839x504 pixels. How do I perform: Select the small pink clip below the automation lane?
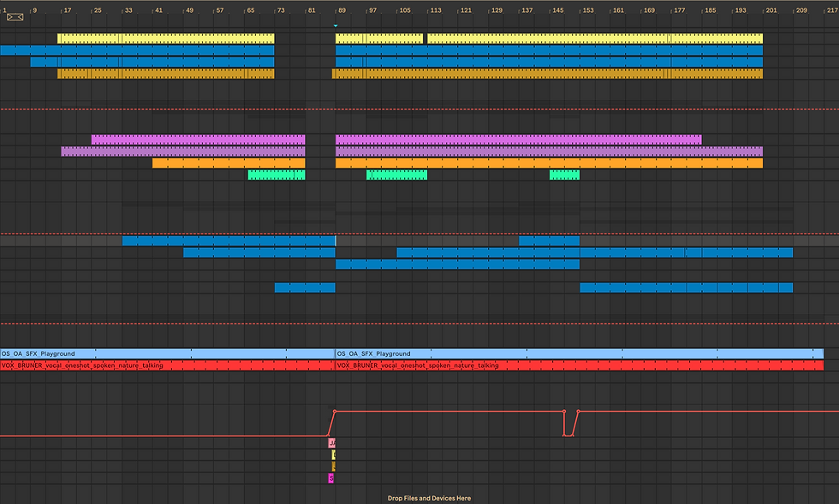[332, 443]
